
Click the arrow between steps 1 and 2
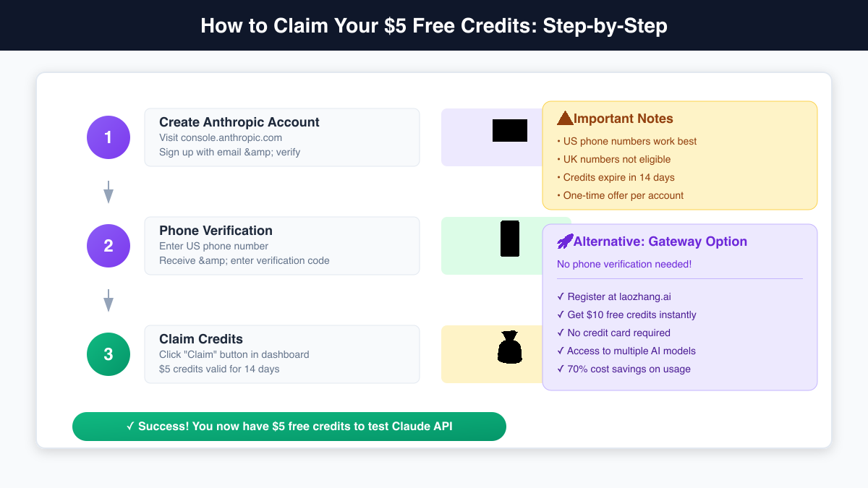[x=109, y=192]
